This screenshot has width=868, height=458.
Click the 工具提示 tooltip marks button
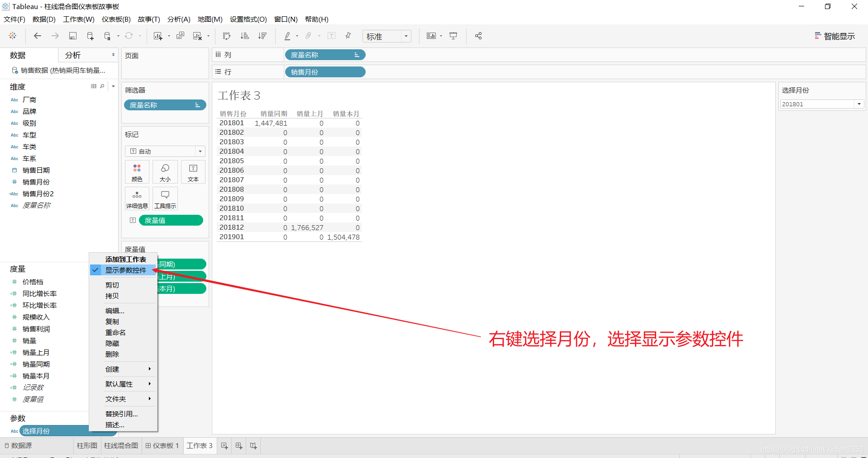[x=165, y=199]
